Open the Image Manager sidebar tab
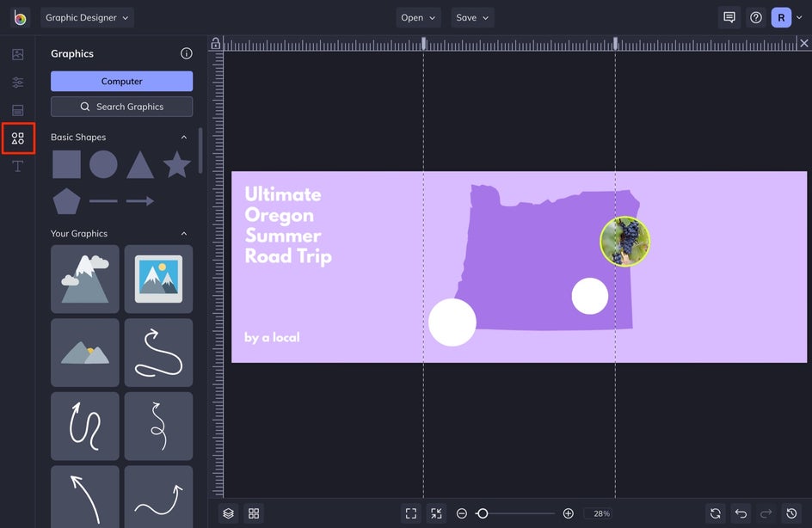 tap(17, 54)
